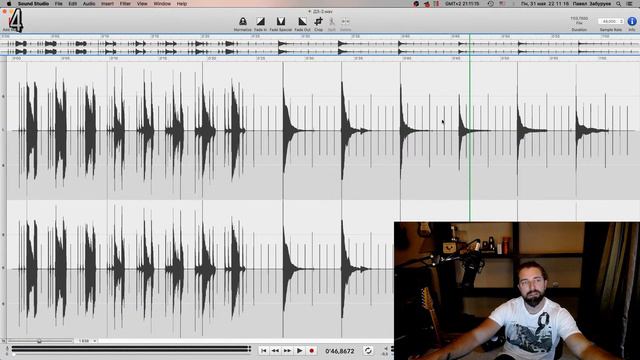Apply the Normalize tool
This screenshot has height=360, width=640.
tap(242, 24)
